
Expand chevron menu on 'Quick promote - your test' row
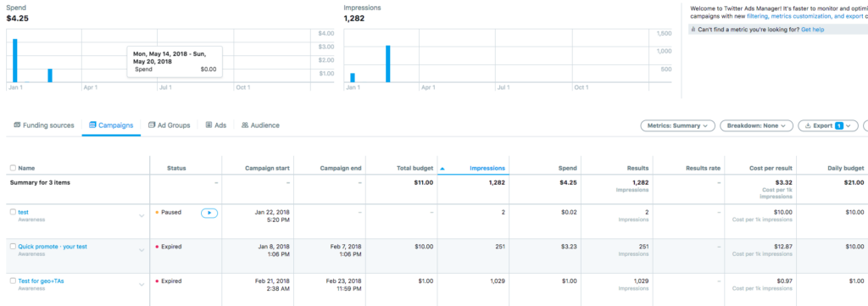pos(142,250)
